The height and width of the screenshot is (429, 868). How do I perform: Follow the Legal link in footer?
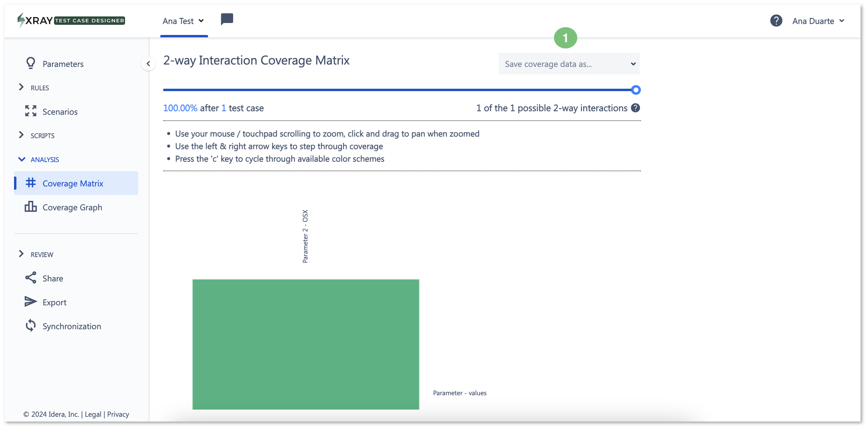tap(93, 414)
